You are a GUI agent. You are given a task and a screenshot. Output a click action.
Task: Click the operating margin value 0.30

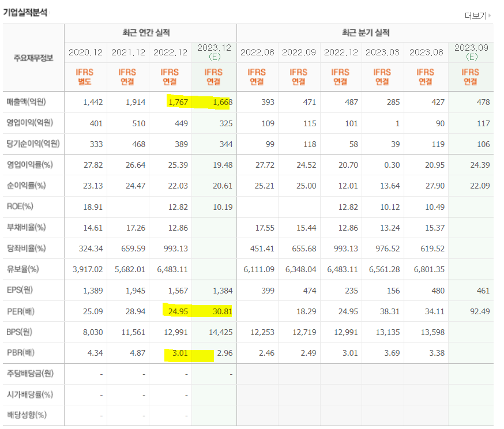coord(392,165)
